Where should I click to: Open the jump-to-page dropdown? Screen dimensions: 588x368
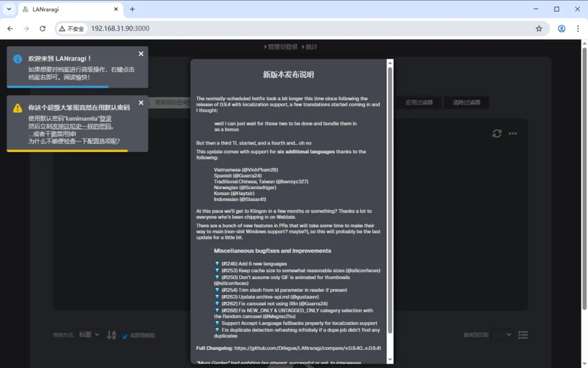pyautogui.click(x=501, y=335)
